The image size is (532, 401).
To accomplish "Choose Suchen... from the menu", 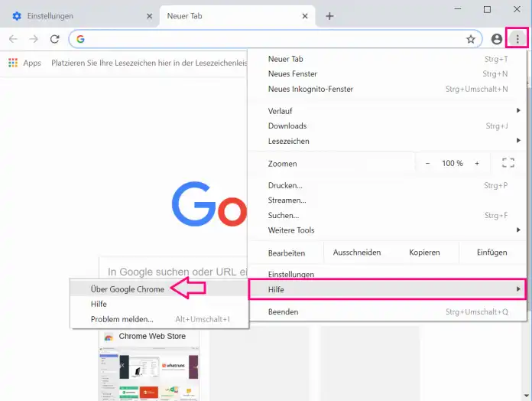I will [x=388, y=215].
